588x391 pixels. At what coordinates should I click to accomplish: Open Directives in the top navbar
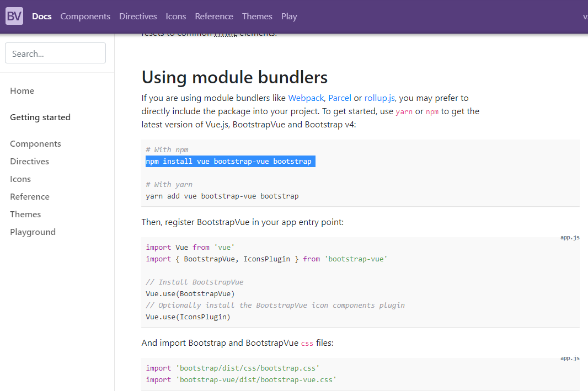click(138, 17)
